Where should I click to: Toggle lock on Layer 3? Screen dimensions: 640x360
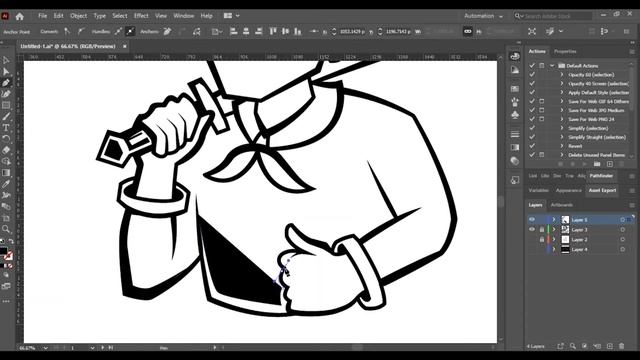(x=542, y=229)
